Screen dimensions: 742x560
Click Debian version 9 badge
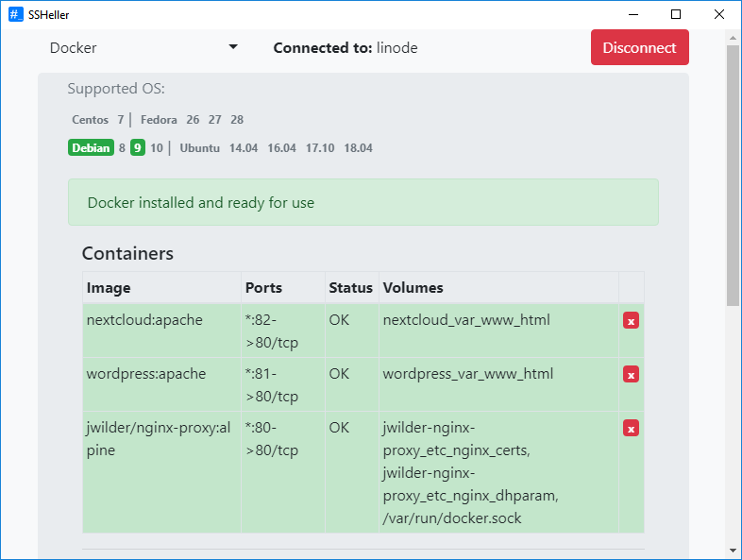138,148
